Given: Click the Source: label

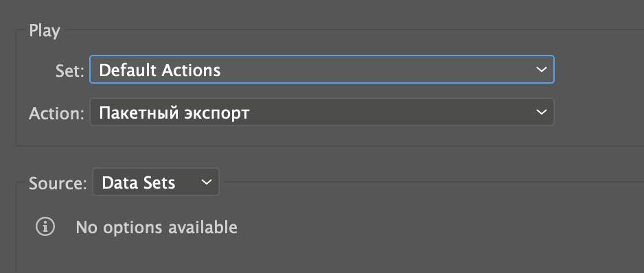Looking at the screenshot, I should (58, 184).
